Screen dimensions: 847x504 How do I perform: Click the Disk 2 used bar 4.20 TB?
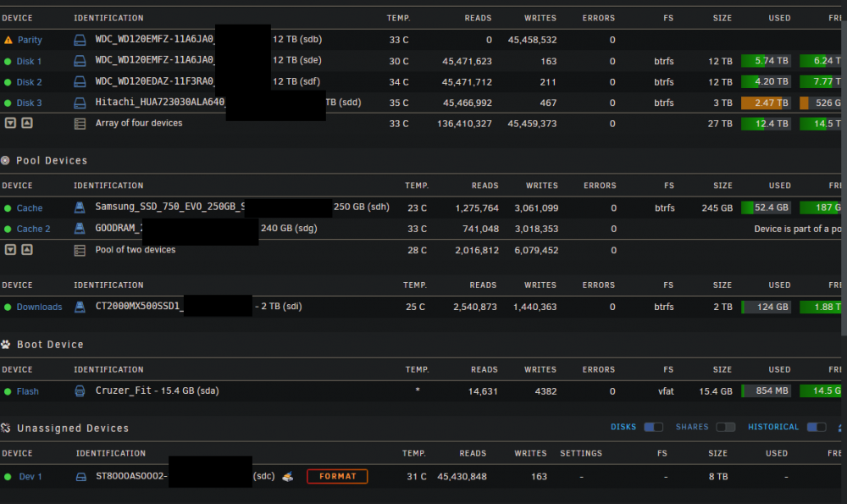(x=766, y=81)
